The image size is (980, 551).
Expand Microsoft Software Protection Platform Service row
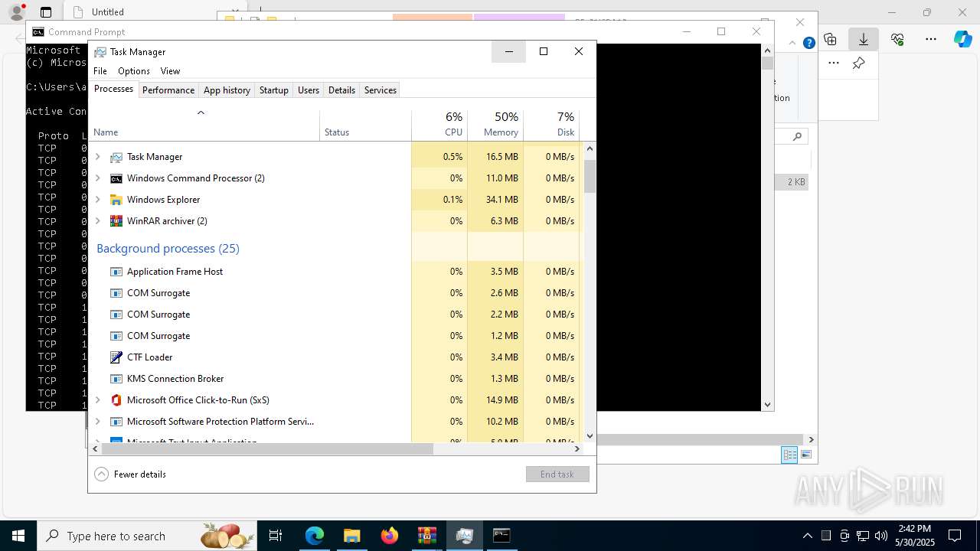coord(97,422)
